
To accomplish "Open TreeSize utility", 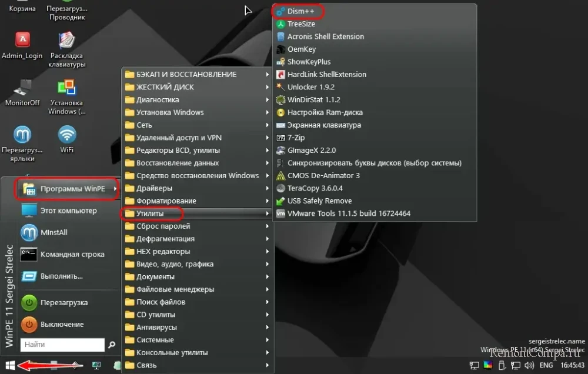I will [374, 24].
